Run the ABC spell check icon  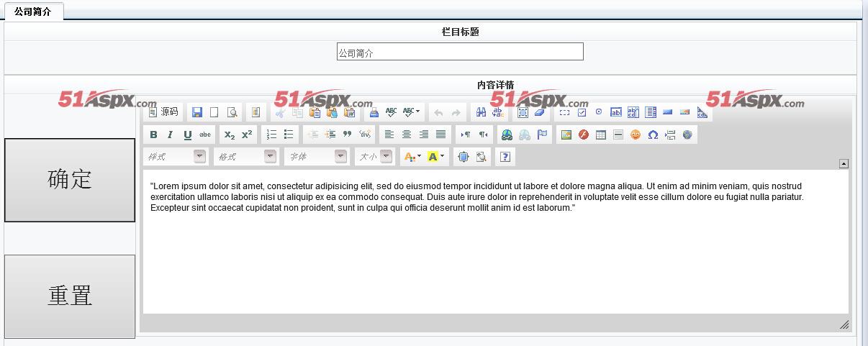(391, 112)
